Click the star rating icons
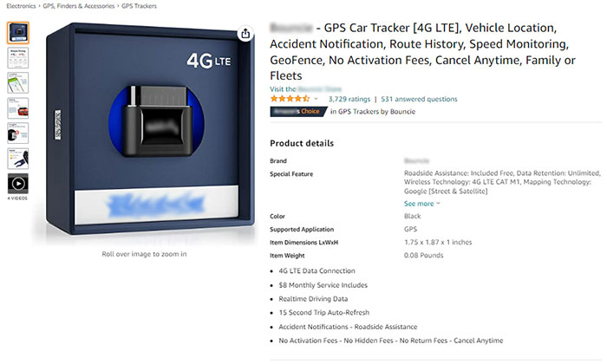Image resolution: width=607 pixels, height=364 pixels. (x=290, y=99)
